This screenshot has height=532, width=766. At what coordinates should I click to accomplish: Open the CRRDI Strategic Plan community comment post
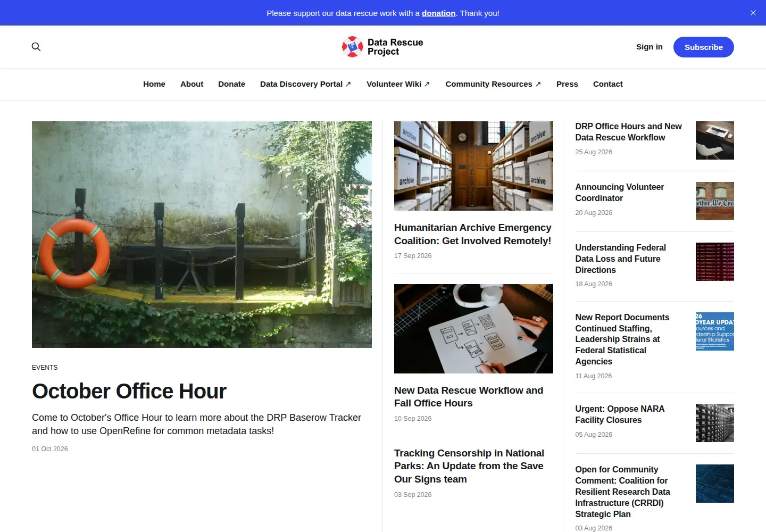[622, 492]
